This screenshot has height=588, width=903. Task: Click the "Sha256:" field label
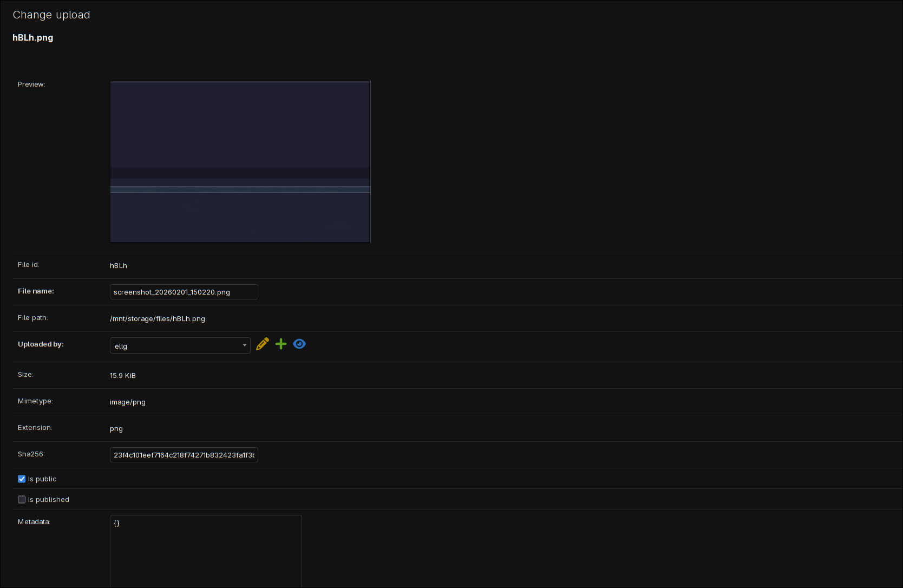tap(31, 454)
